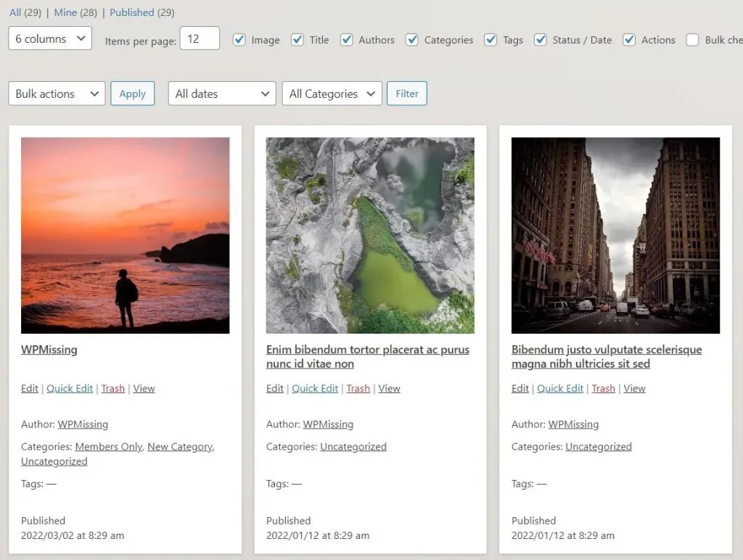Quick Edit the Bibendum justo vulputate post
This screenshot has width=743, height=560.
(560, 388)
